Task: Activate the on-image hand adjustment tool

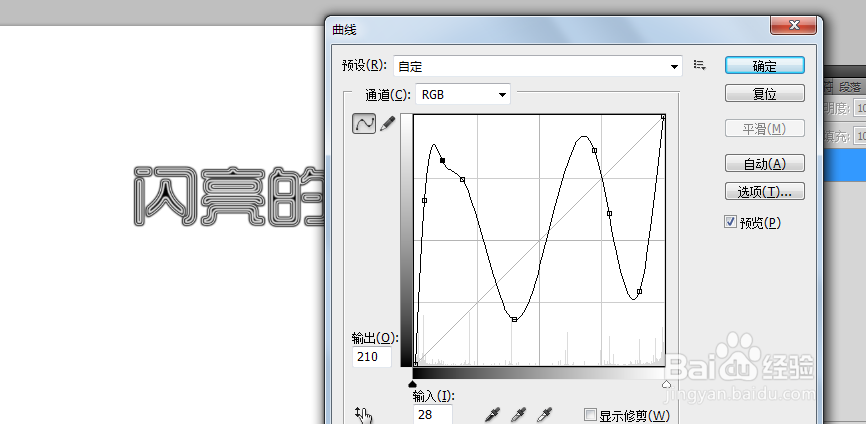Action: tap(364, 415)
